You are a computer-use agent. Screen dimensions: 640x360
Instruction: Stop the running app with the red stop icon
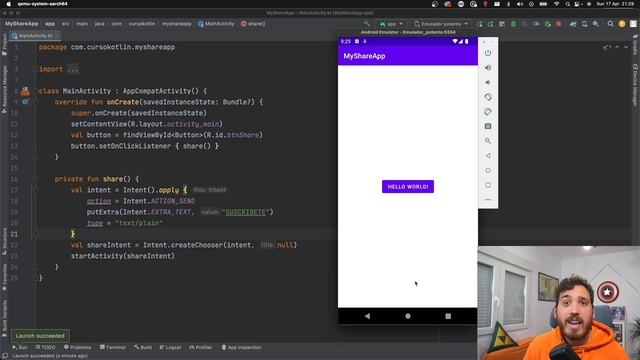559,24
